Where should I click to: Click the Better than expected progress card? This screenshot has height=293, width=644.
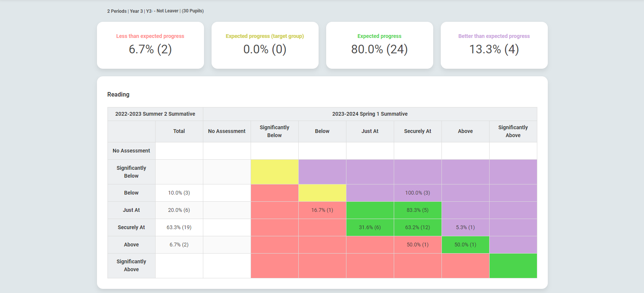point(494,45)
